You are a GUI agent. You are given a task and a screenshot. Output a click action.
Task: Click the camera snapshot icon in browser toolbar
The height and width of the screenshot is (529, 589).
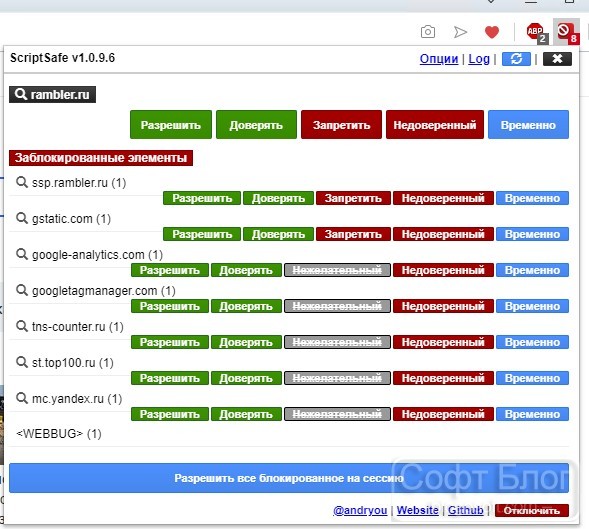point(428,32)
